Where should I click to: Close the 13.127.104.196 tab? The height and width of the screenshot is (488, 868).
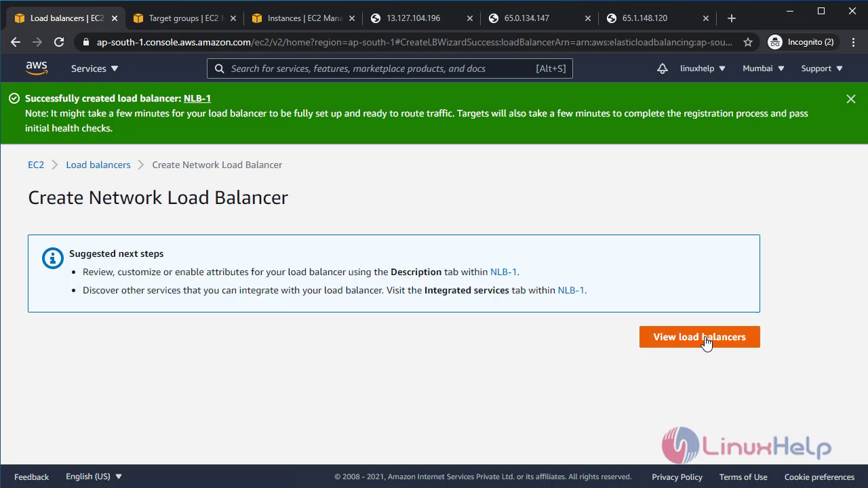469,18
